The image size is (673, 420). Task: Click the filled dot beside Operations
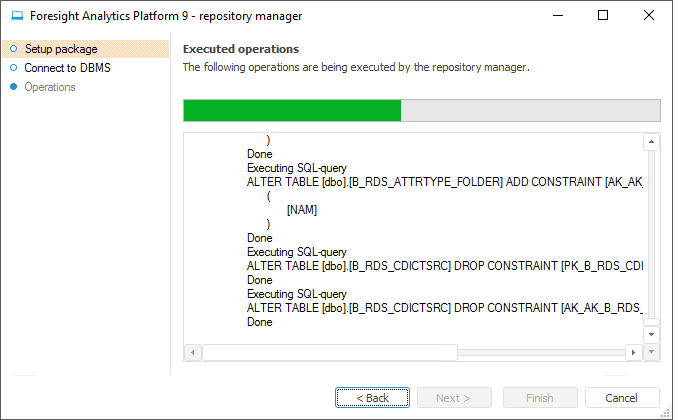pyautogui.click(x=14, y=87)
